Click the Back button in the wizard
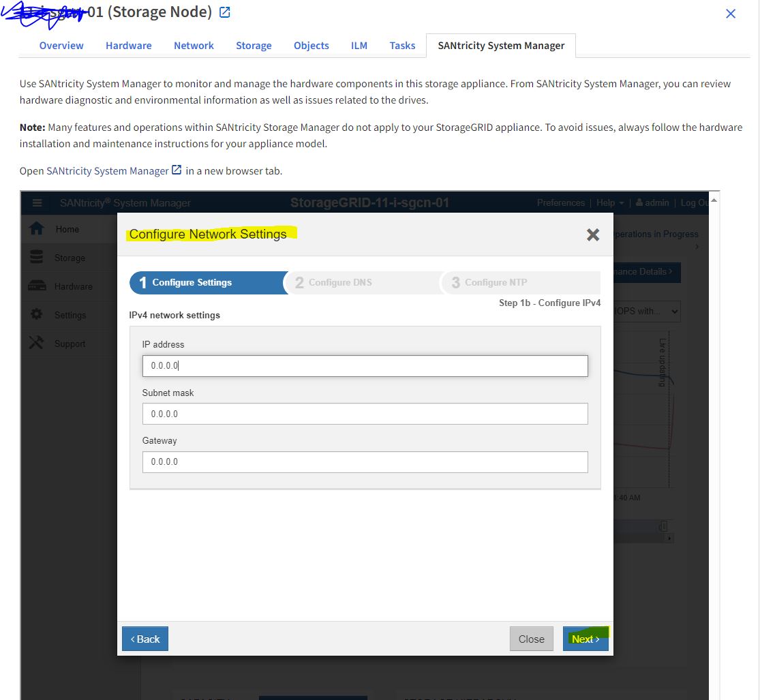760x700 pixels. click(x=145, y=639)
